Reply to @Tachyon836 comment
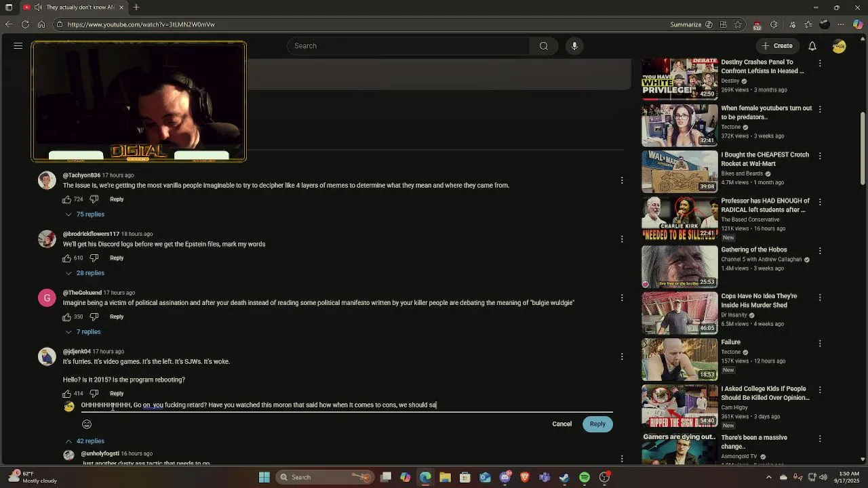Viewport: 868px width, 488px height. pos(117,199)
